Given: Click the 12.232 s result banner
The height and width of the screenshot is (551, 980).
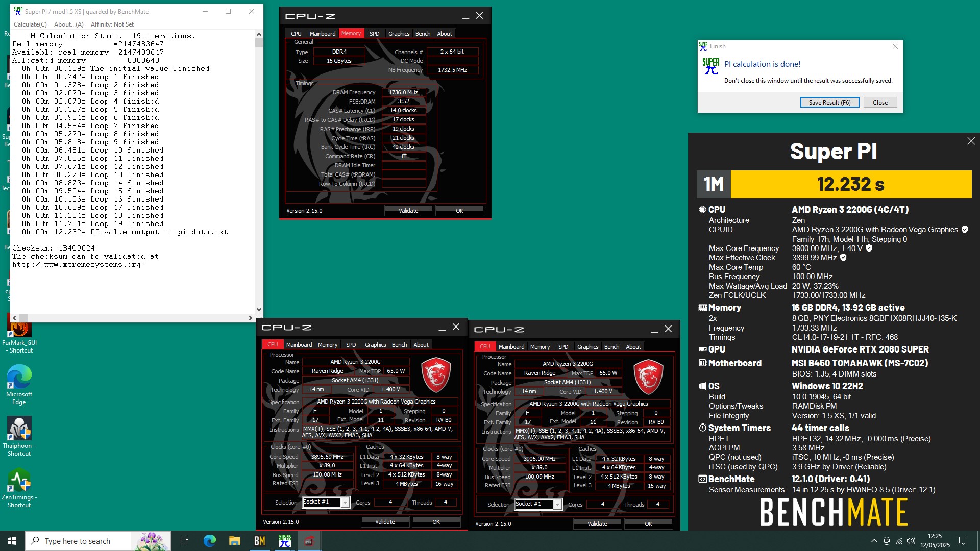Looking at the screenshot, I should pos(851,184).
